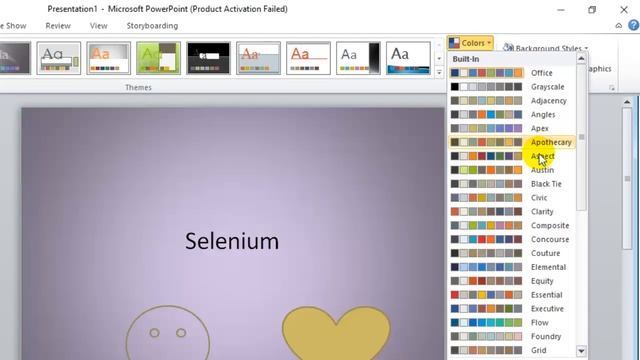Pick the Aspect color scheme
This screenshot has width=640, height=360.
tap(513, 156)
